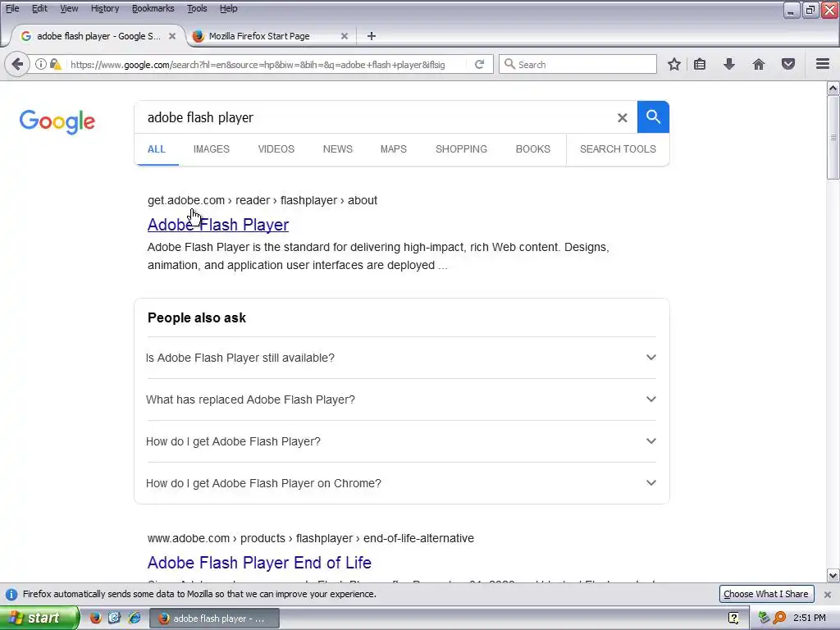Show bookmarks list icon in the toolbar
Screen dimensions: 840x630
click(x=700, y=64)
